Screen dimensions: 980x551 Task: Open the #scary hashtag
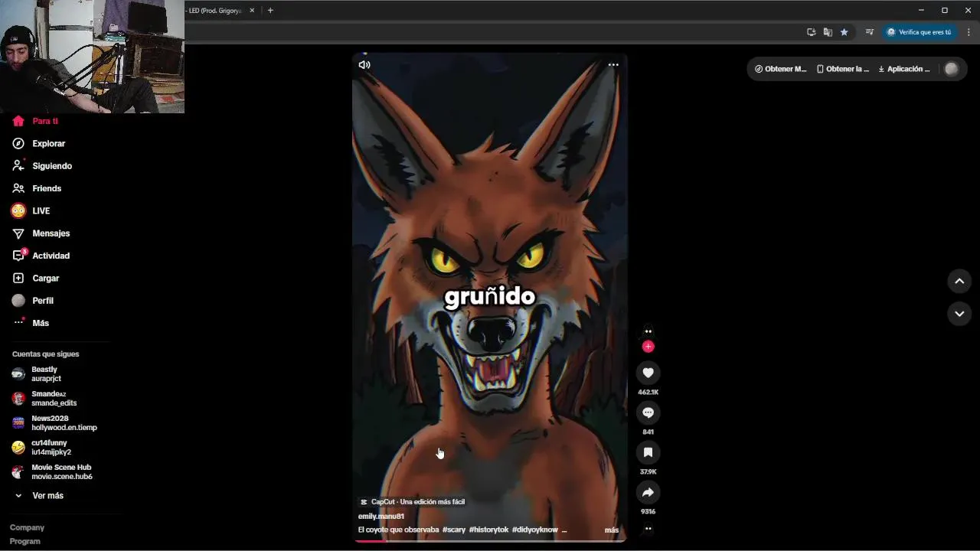(454, 530)
